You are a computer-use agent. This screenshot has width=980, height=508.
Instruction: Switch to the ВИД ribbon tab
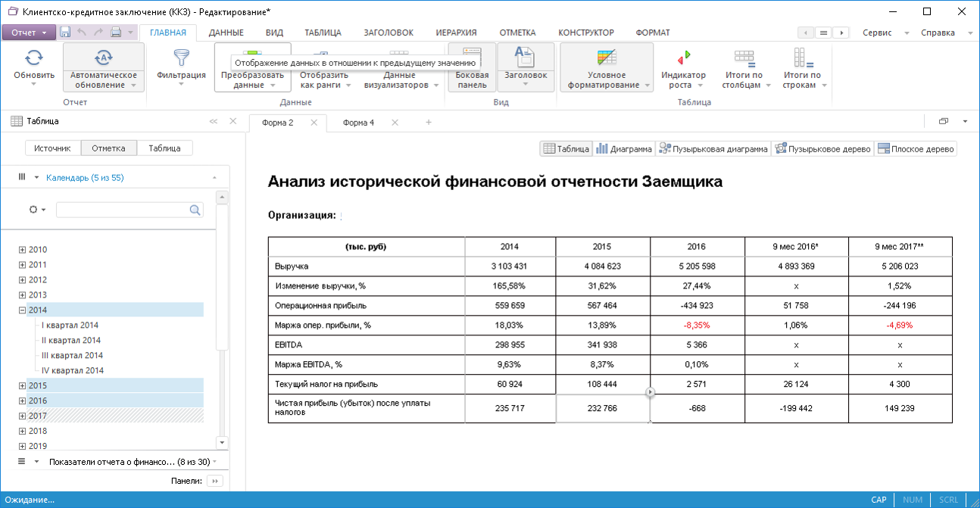tap(274, 33)
